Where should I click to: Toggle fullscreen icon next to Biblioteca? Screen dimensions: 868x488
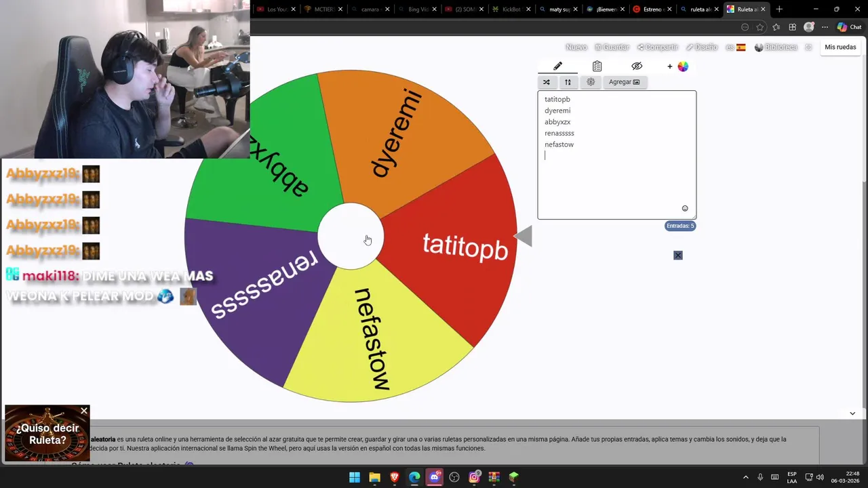808,47
